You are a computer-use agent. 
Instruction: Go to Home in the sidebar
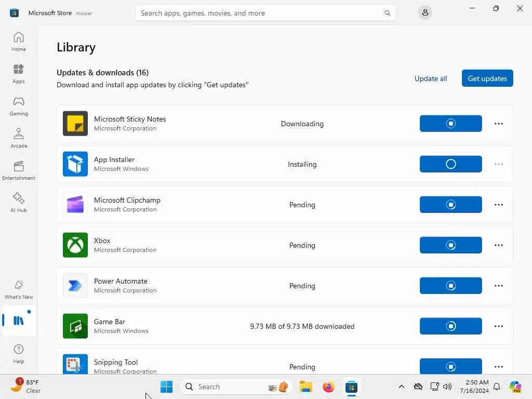(x=19, y=42)
